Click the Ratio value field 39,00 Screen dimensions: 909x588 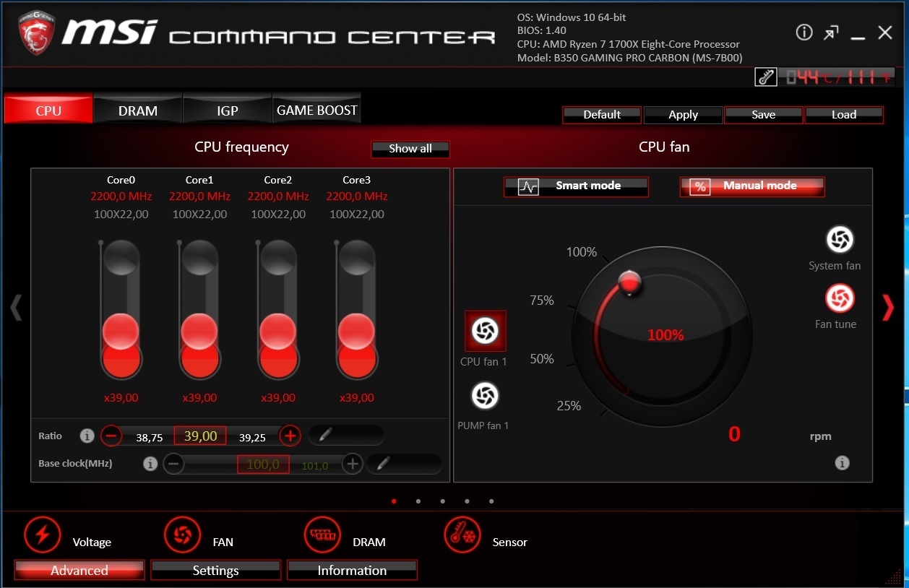[x=200, y=436]
